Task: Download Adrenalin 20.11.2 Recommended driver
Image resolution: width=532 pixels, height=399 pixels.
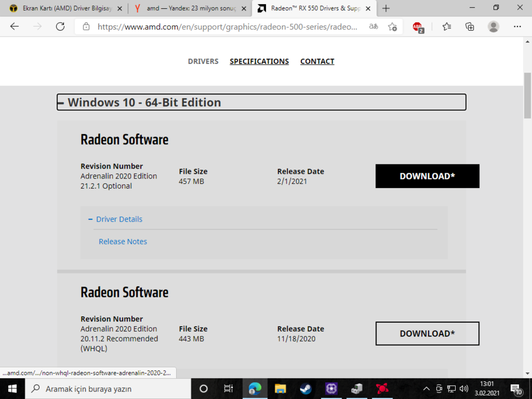Action: pyautogui.click(x=427, y=333)
